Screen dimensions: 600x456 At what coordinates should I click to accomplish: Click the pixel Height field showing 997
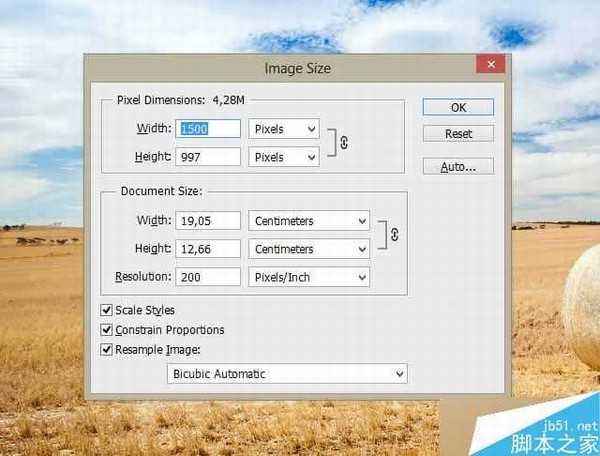[209, 157]
